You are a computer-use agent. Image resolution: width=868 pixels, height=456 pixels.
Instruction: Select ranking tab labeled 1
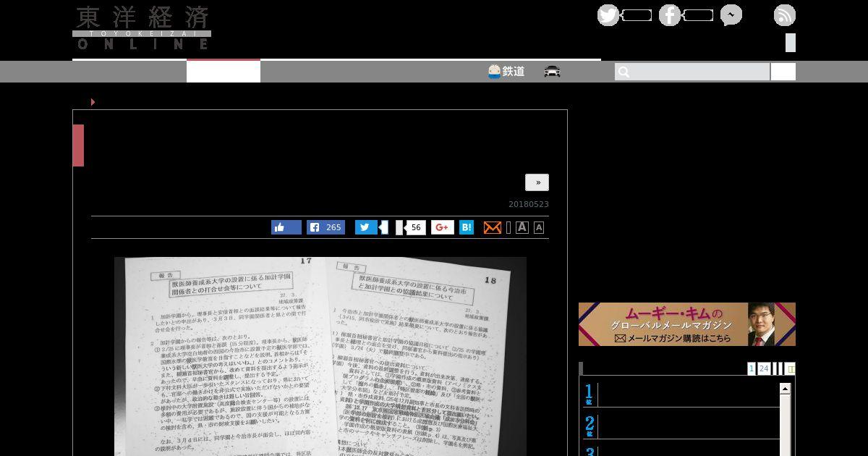(x=752, y=368)
